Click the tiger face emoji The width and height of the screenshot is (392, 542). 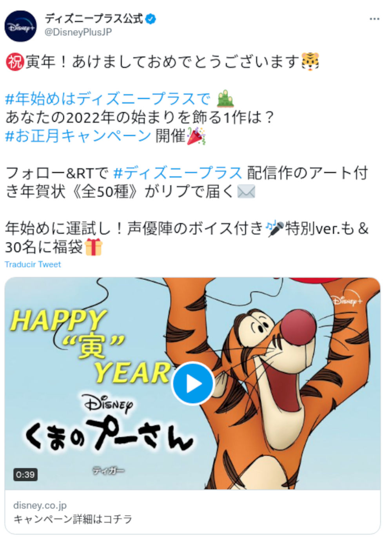310,62
